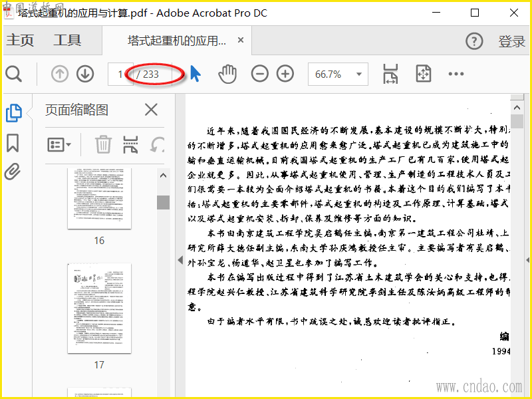532x399 pixels.
Task: Click the fit-width scrolling mode icon
Action: [390, 74]
